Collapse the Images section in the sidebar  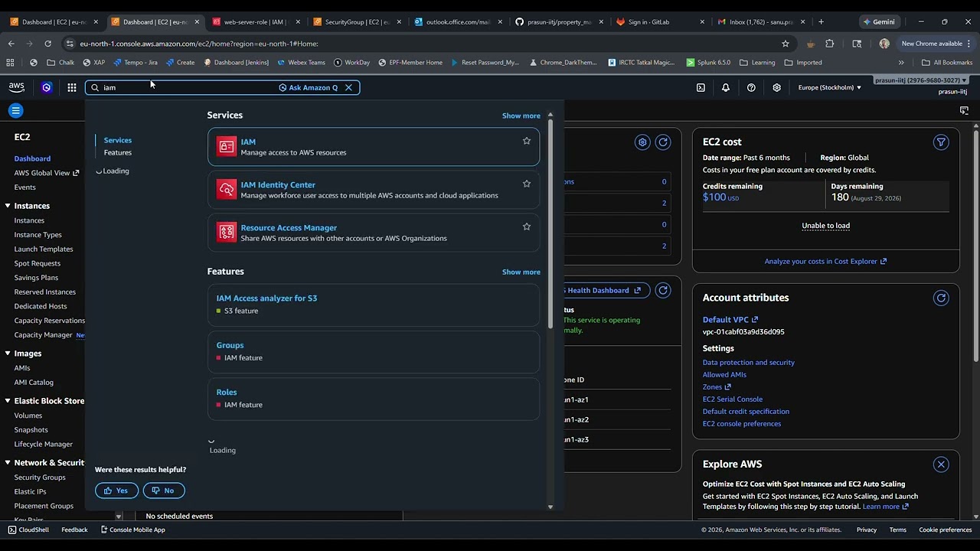[x=8, y=354]
